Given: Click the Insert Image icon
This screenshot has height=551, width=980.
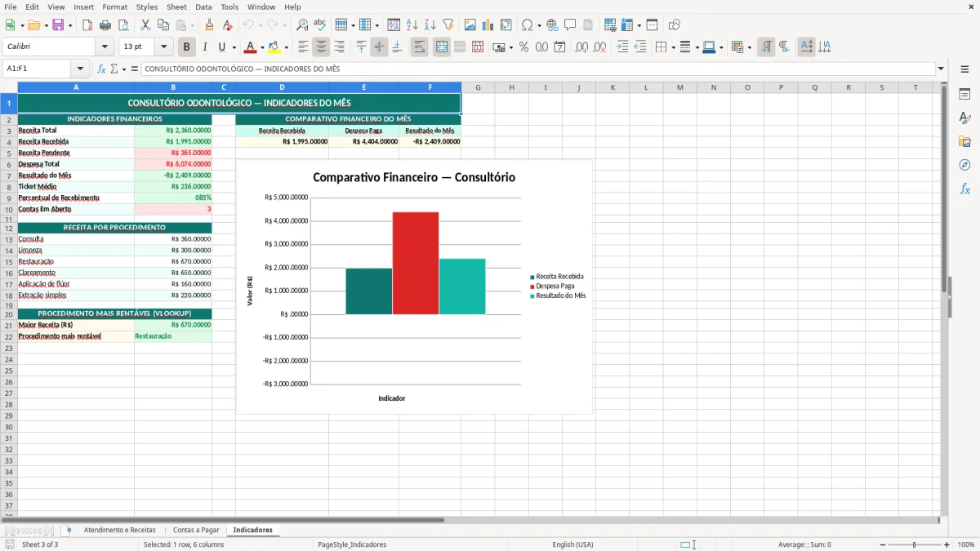Looking at the screenshot, I should pos(470,25).
